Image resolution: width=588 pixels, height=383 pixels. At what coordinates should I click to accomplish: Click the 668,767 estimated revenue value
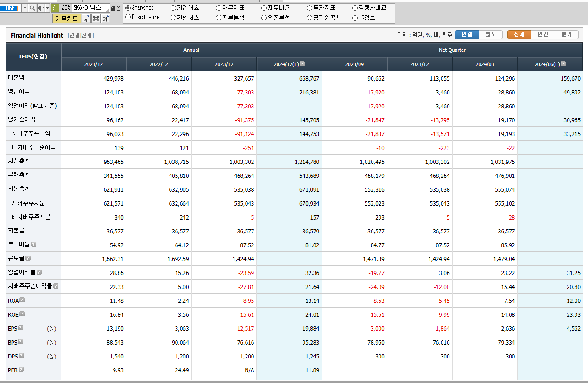coord(309,79)
